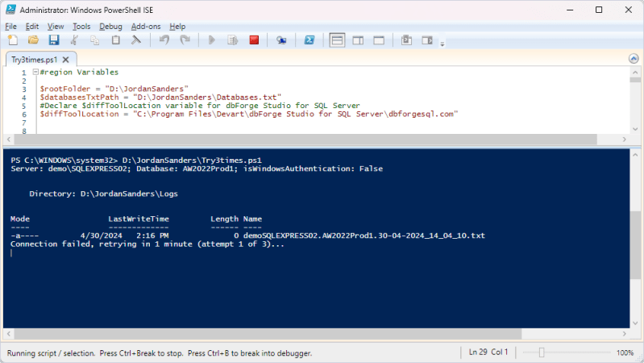This screenshot has height=363, width=644.
Task: Click console horizontal scroll right arrow
Action: (x=625, y=334)
